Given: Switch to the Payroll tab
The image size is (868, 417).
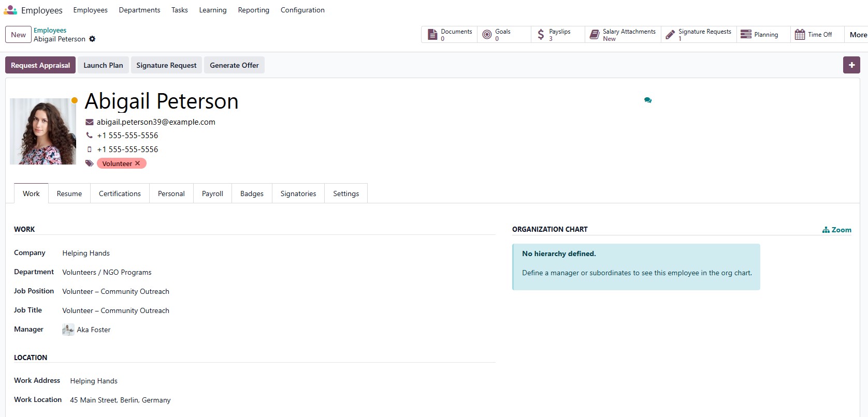Looking at the screenshot, I should point(212,193).
